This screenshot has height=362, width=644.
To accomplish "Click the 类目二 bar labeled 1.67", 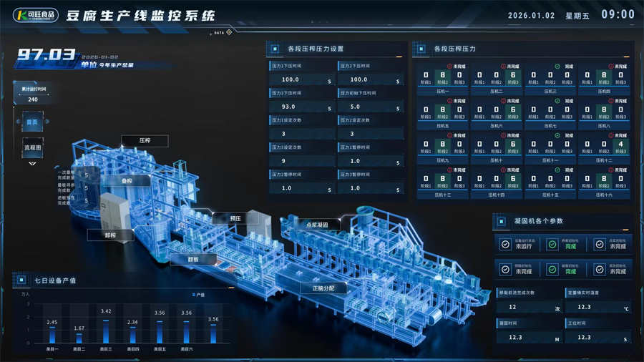I will tap(79, 338).
